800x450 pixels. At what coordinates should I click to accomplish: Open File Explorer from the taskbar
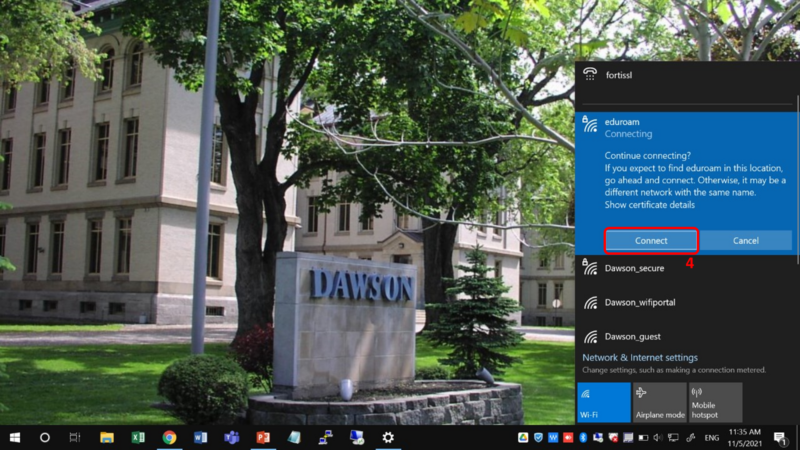[107, 437]
